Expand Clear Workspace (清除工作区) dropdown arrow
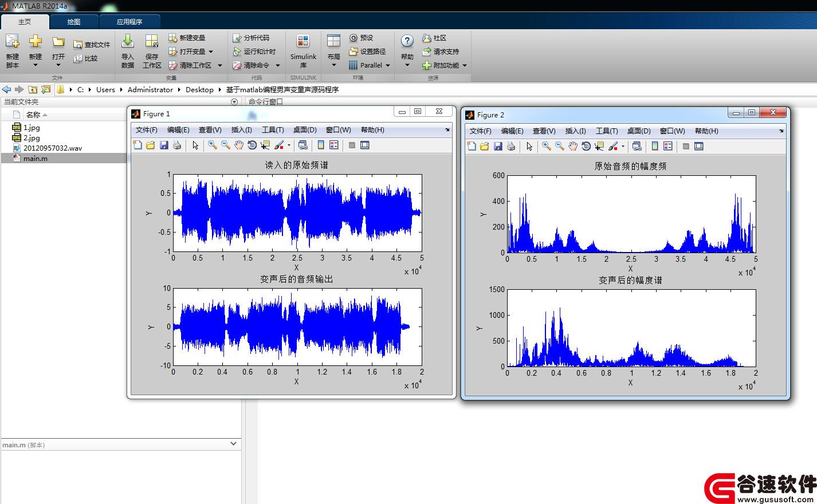Screen dimensions: 817x504 click(x=219, y=65)
